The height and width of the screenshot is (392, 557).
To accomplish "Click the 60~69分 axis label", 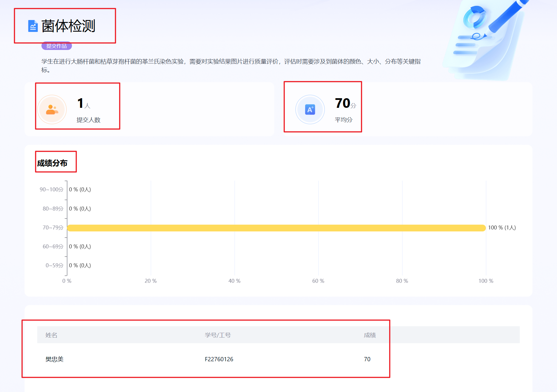I will click(x=53, y=246).
